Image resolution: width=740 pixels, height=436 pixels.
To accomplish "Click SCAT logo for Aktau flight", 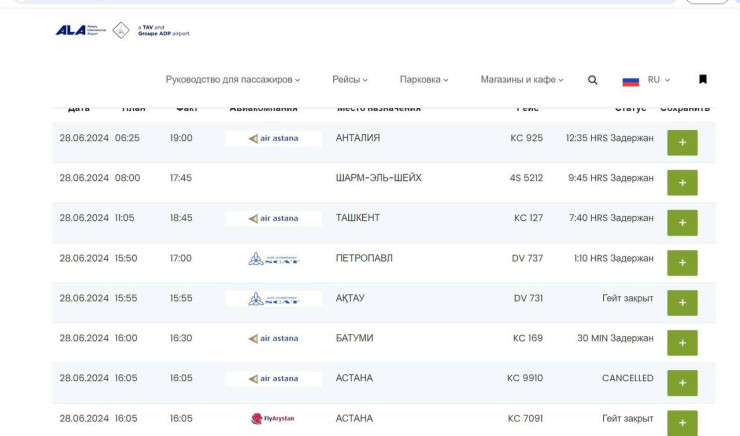I will click(x=273, y=299).
